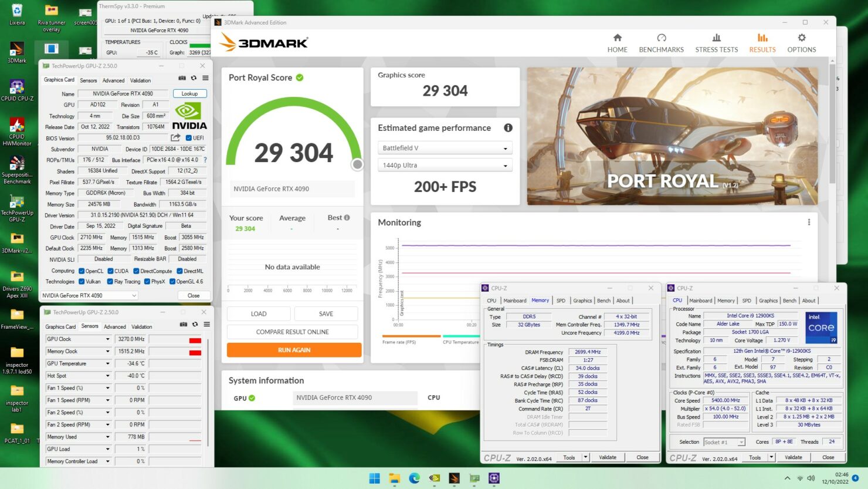Image resolution: width=868 pixels, height=489 pixels.
Task: Open the taskbar clock and date
Action: 835,478
